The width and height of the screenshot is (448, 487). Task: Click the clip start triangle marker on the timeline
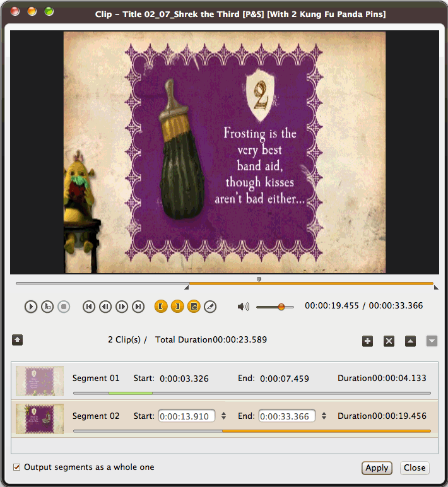pos(187,288)
